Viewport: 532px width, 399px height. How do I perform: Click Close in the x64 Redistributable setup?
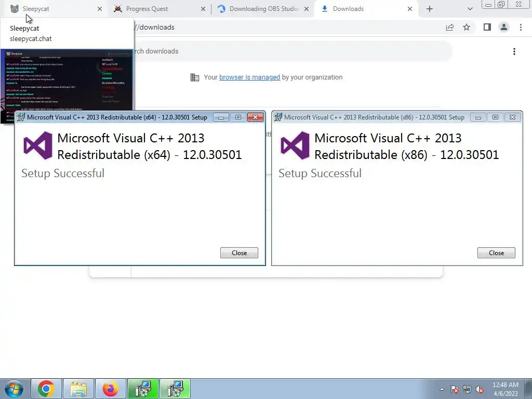coord(239,253)
